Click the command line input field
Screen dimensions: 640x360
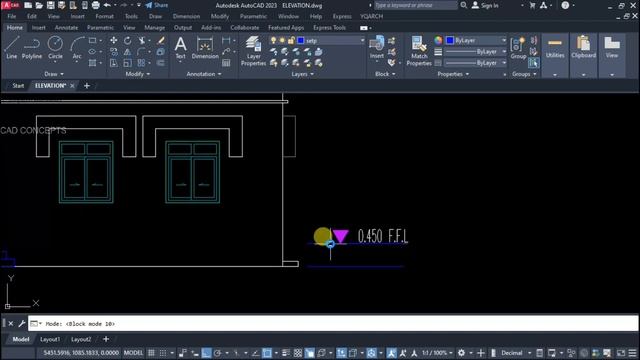pos(333,324)
